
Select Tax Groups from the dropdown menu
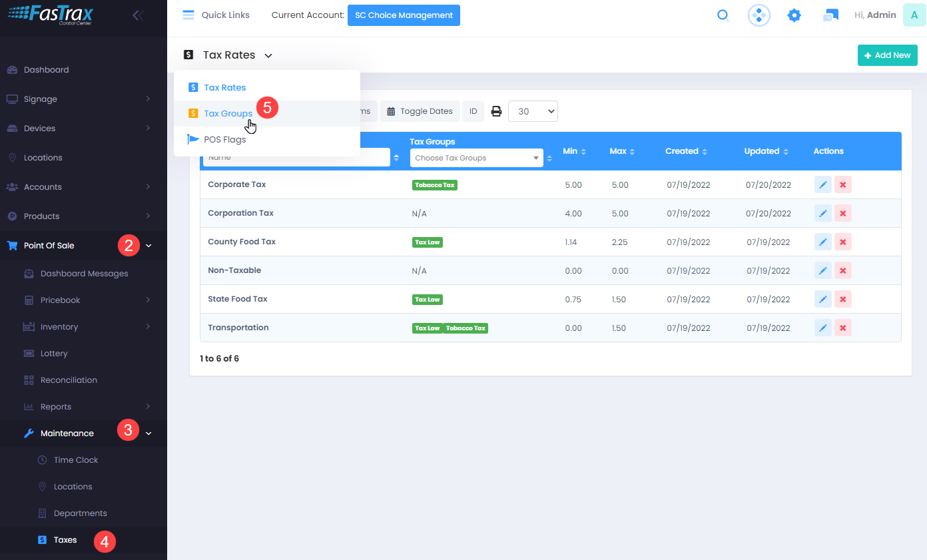click(228, 114)
